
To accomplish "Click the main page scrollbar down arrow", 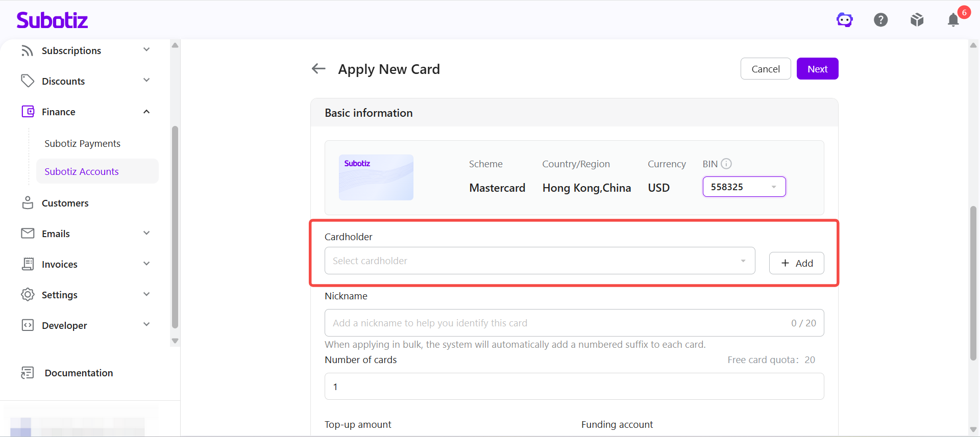I will [x=973, y=429].
